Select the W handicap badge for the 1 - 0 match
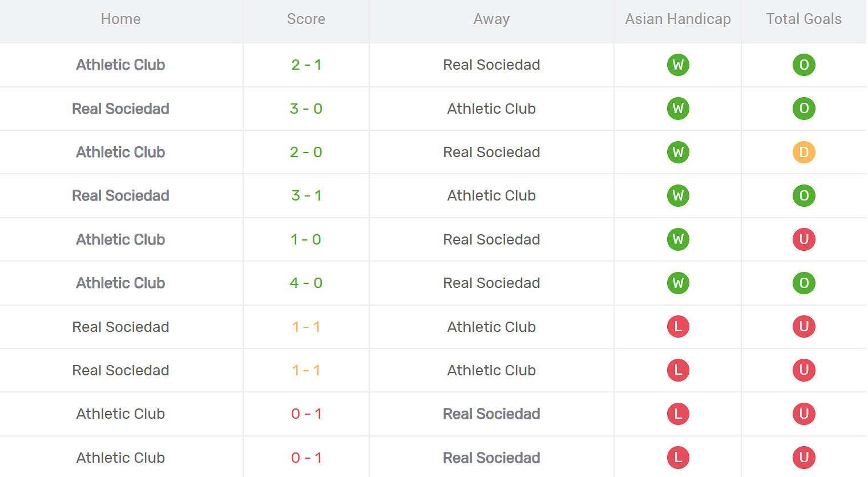The height and width of the screenshot is (477, 868). 678,239
